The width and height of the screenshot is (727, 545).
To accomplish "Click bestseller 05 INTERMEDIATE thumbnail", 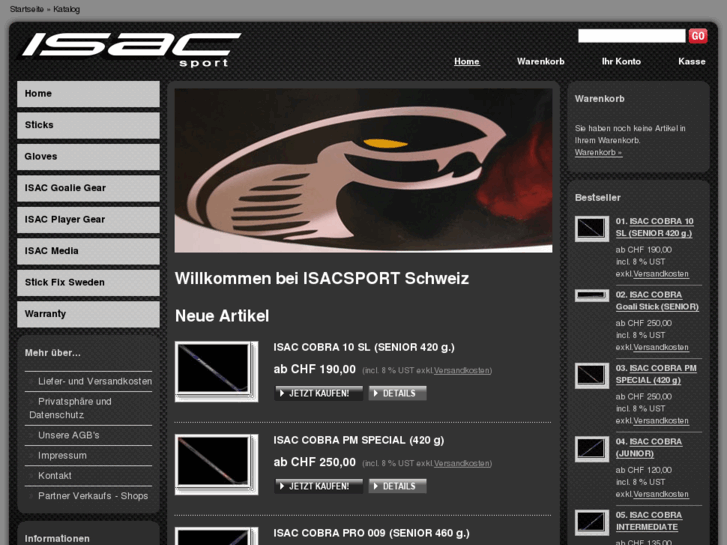I will pos(592,522).
